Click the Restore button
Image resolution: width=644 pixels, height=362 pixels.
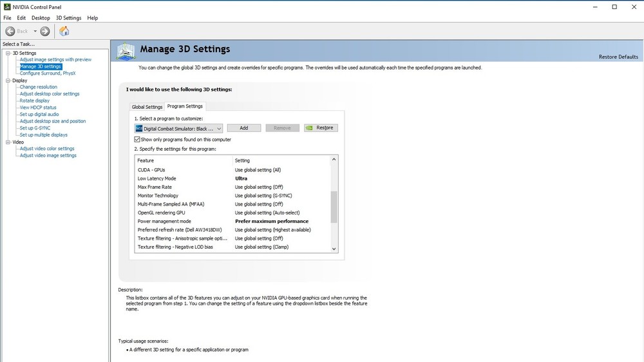point(321,128)
